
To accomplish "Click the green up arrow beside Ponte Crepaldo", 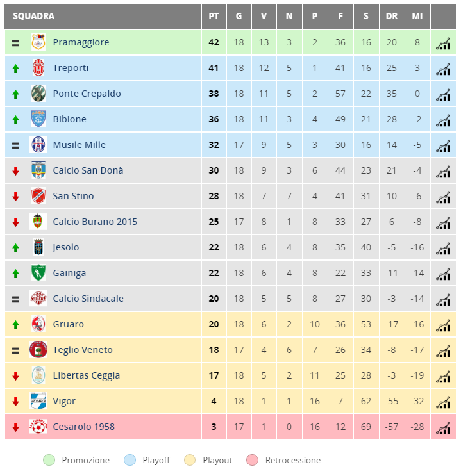I will point(16,94).
